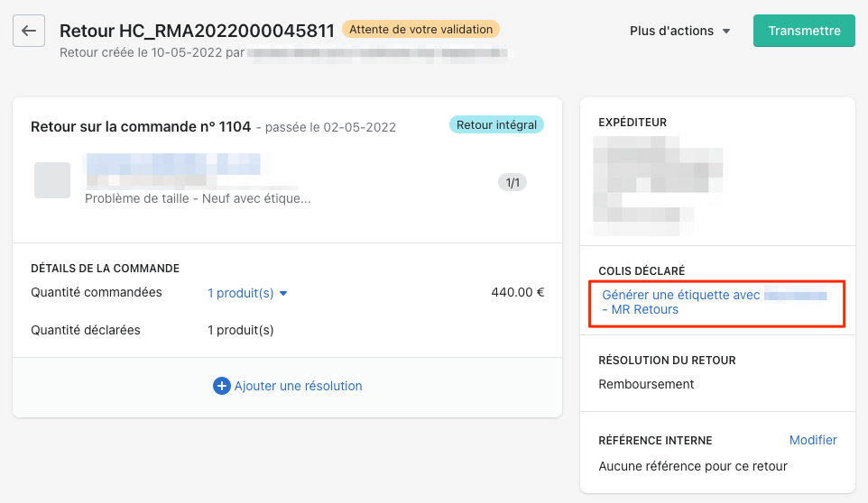Click the 1/1 quantity badge
Screen dimensions: 868x503
point(512,183)
